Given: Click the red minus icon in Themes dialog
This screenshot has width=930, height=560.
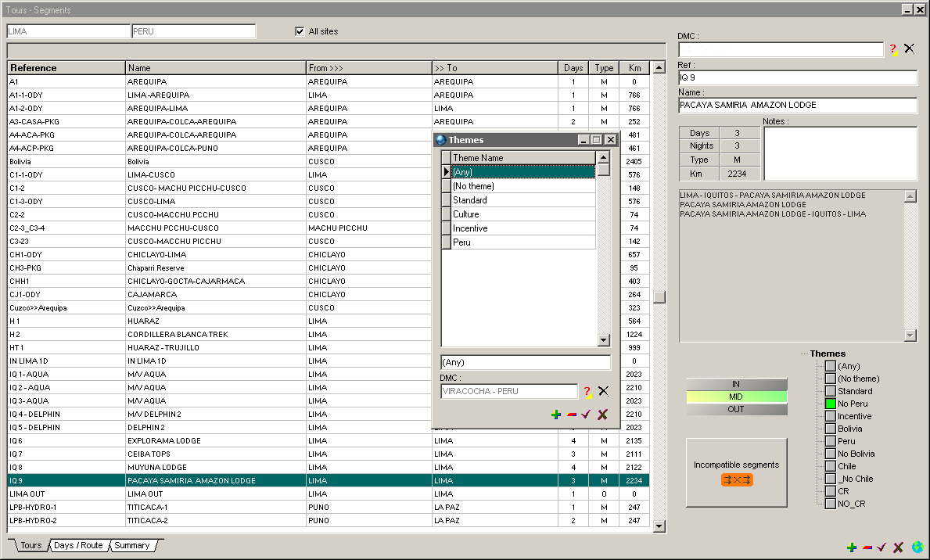Looking at the screenshot, I should [x=571, y=415].
